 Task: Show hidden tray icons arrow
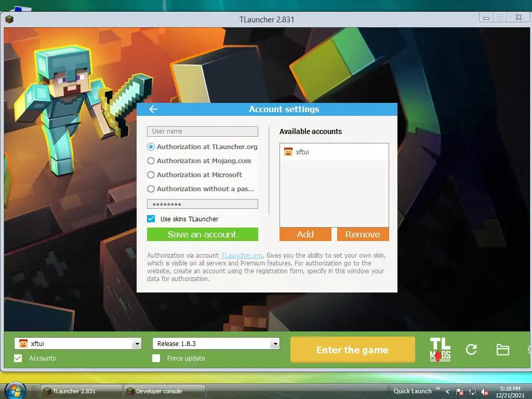click(x=447, y=392)
